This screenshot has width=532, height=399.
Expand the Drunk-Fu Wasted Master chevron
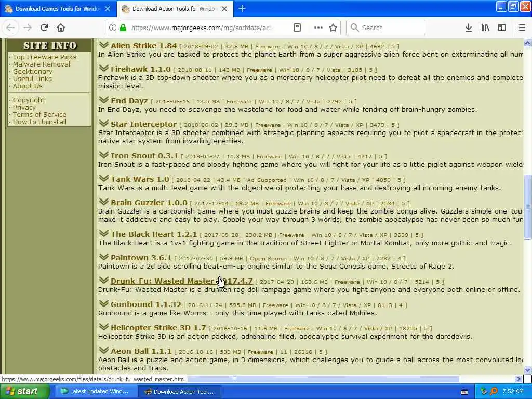[103, 280]
